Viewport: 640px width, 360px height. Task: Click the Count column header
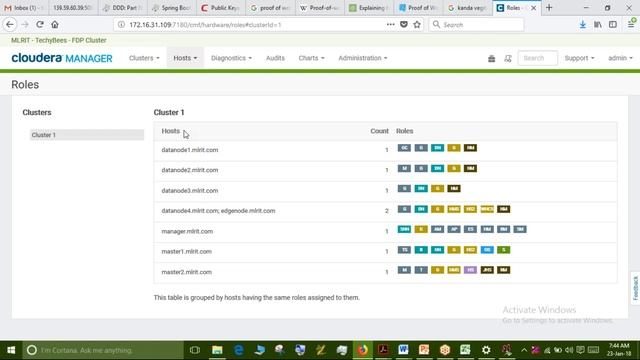pos(379,131)
